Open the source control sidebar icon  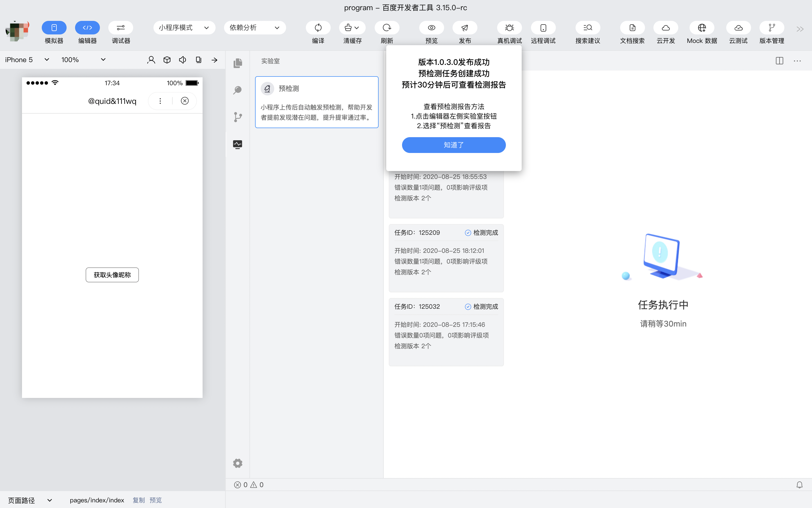(x=237, y=117)
